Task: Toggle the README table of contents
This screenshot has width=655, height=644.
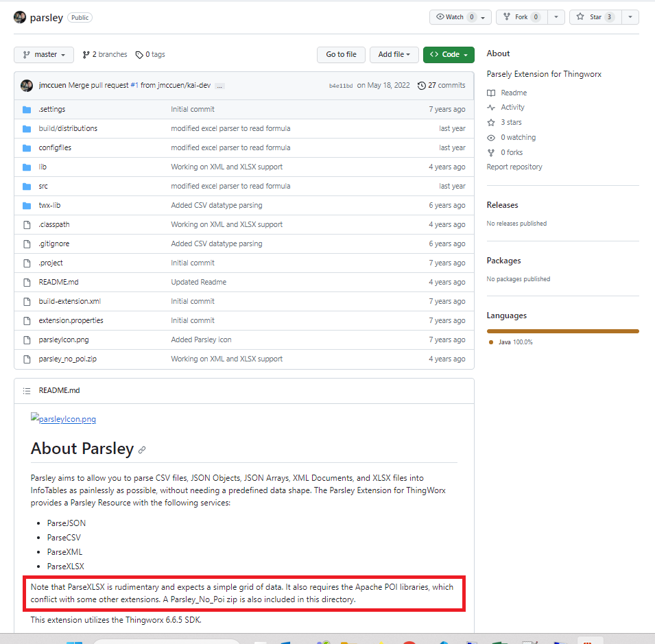Action: tap(27, 390)
